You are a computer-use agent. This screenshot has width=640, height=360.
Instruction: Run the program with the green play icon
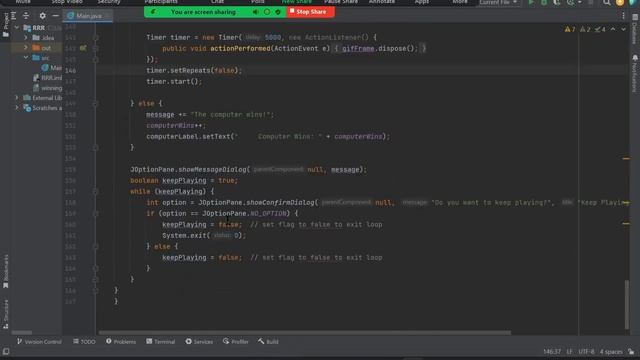tap(531, 2)
